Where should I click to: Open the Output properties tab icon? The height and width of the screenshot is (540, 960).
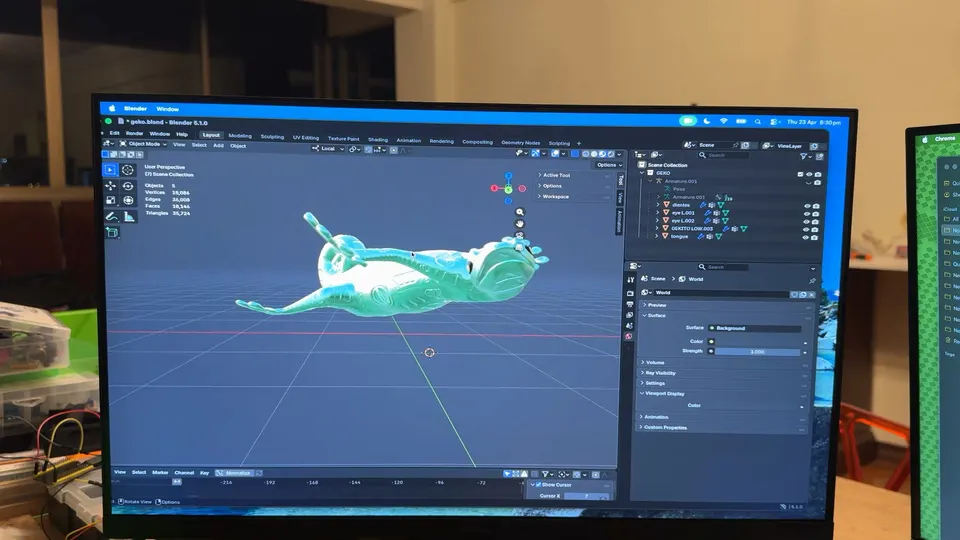click(x=630, y=304)
